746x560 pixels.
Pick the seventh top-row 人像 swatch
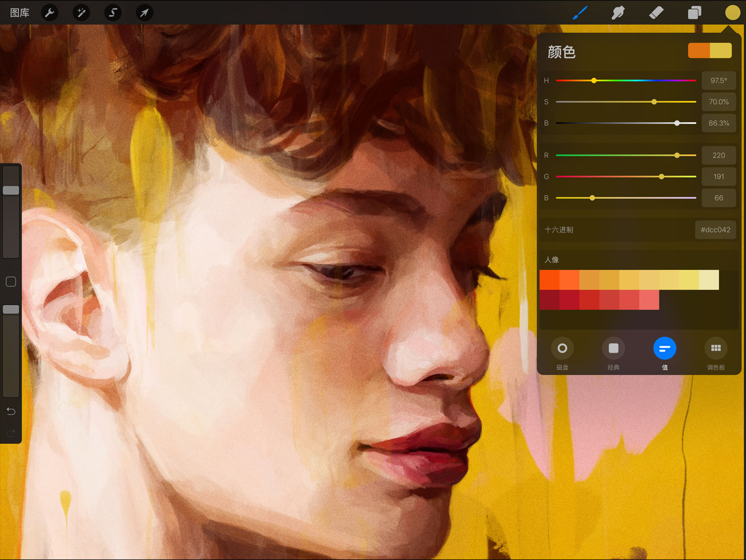coord(669,280)
